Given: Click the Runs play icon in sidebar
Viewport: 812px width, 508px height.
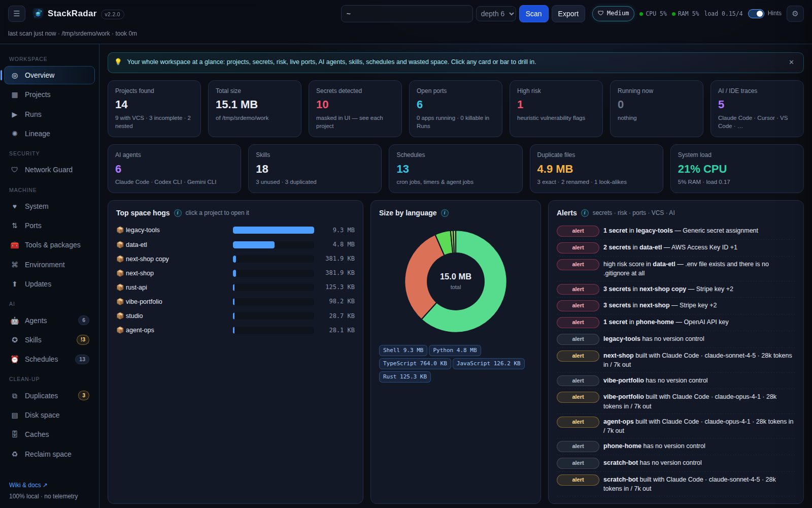Looking at the screenshot, I should pos(15,114).
